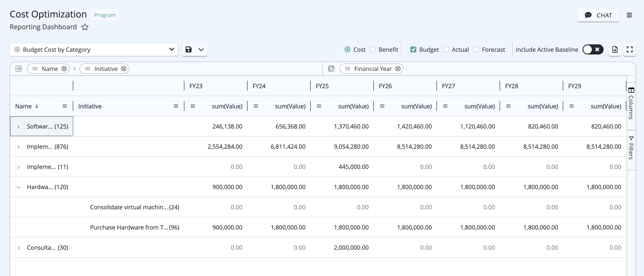Click the row groups panel icon

[x=19, y=69]
